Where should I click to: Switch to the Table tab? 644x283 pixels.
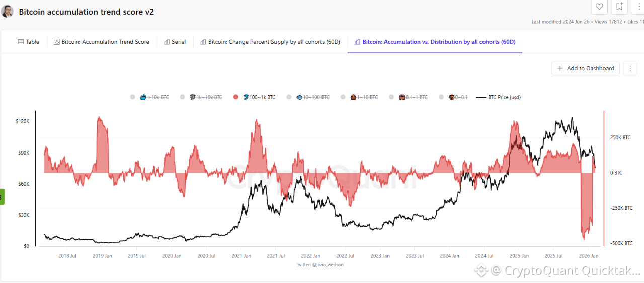pos(28,42)
